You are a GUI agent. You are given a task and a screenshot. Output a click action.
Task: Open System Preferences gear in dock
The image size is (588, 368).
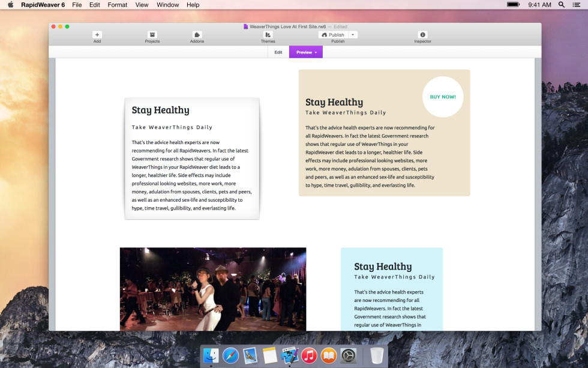[x=349, y=355]
